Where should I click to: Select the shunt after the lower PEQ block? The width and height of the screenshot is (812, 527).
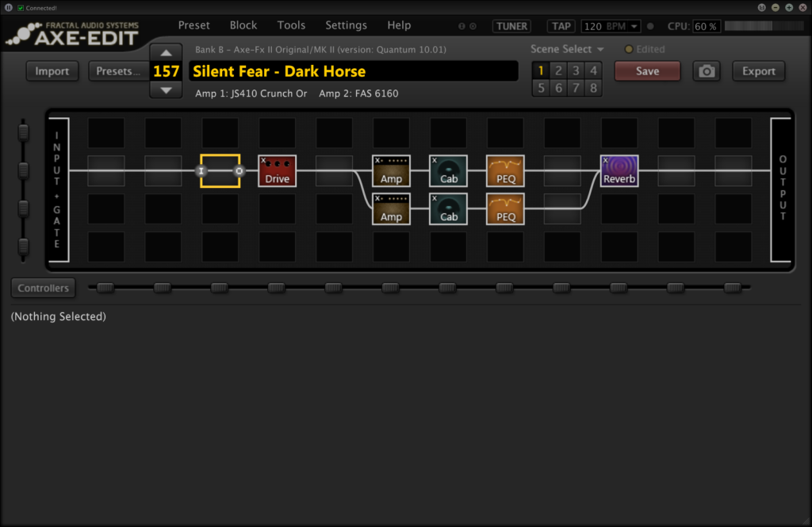point(562,208)
